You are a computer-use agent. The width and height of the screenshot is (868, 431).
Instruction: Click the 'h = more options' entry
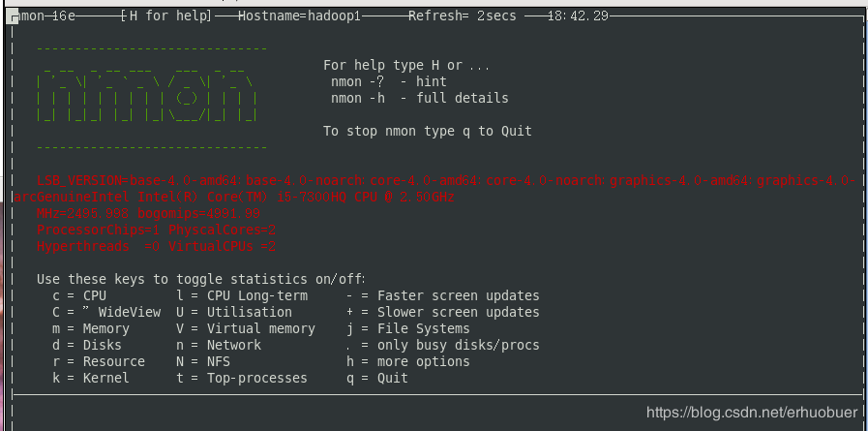click(408, 362)
